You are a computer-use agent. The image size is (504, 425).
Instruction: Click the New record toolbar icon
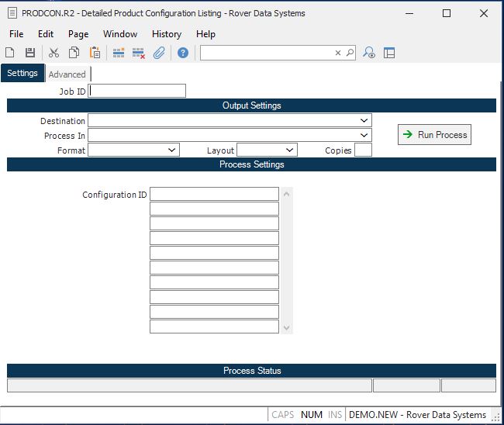(x=10, y=53)
